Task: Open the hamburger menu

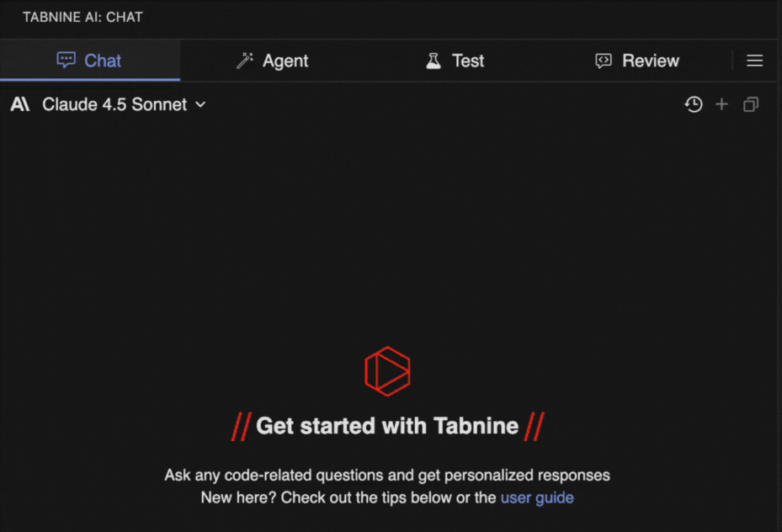Action: (755, 61)
